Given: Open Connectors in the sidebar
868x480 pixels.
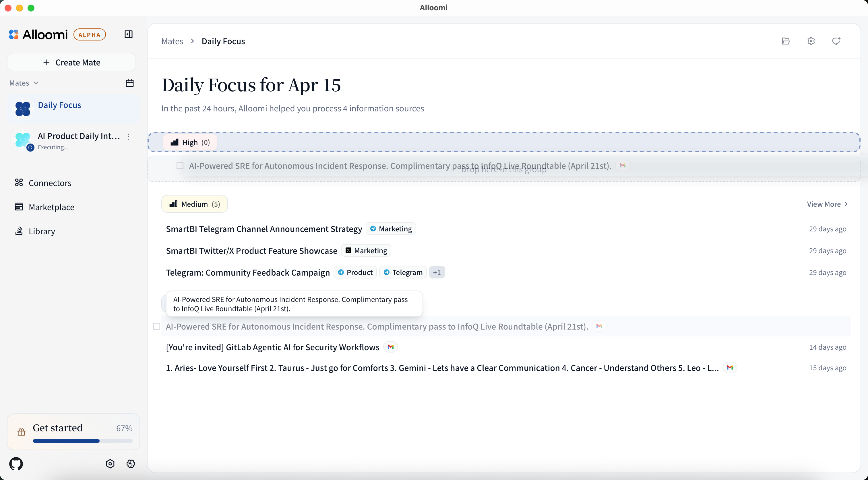Looking at the screenshot, I should (50, 183).
